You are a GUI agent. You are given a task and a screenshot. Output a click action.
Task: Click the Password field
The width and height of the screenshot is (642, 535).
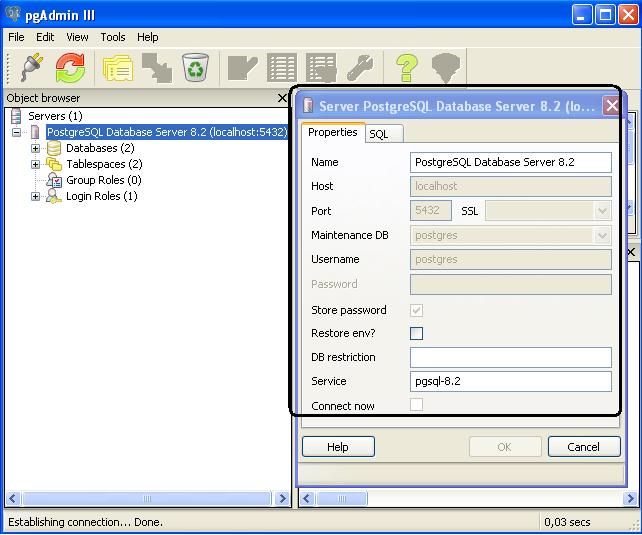(x=511, y=284)
